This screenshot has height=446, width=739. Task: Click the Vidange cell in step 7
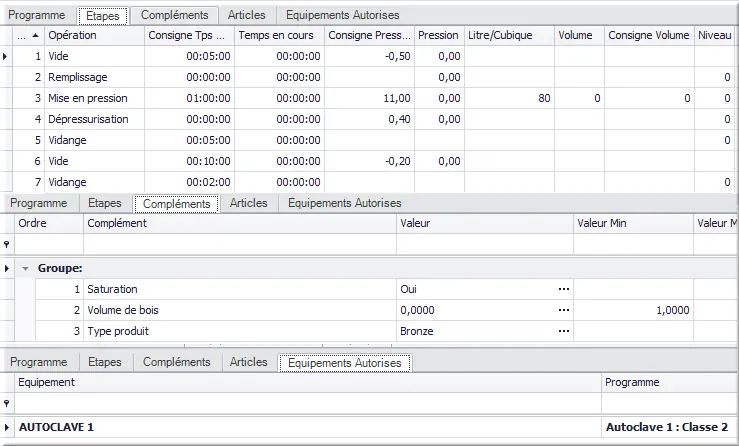coord(94,182)
